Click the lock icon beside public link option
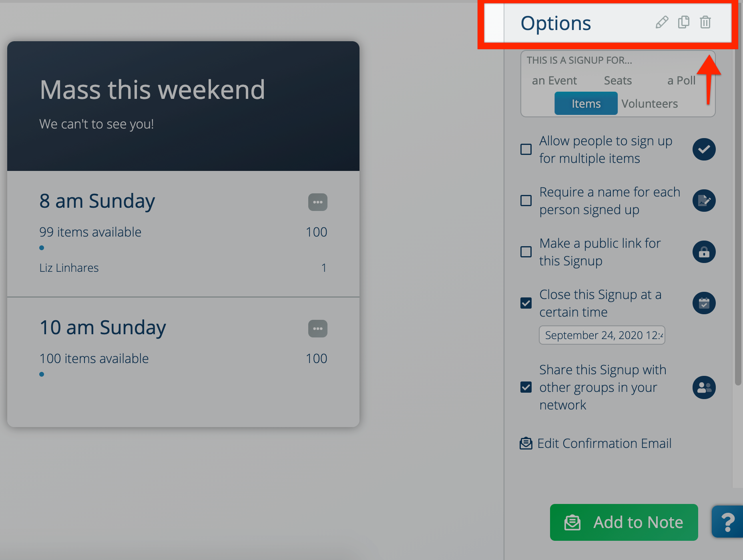Image resolution: width=743 pixels, height=560 pixels. (x=704, y=252)
